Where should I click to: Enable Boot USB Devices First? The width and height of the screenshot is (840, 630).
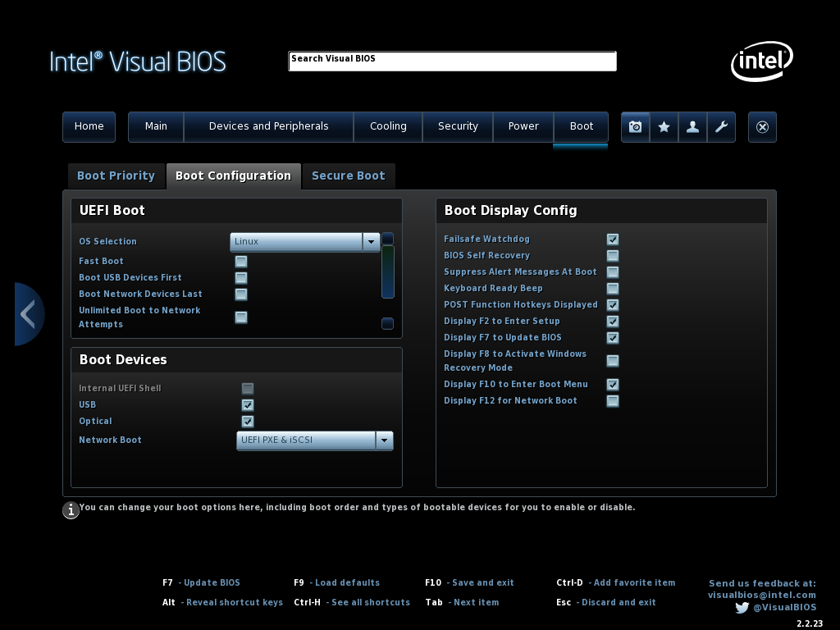(x=241, y=278)
